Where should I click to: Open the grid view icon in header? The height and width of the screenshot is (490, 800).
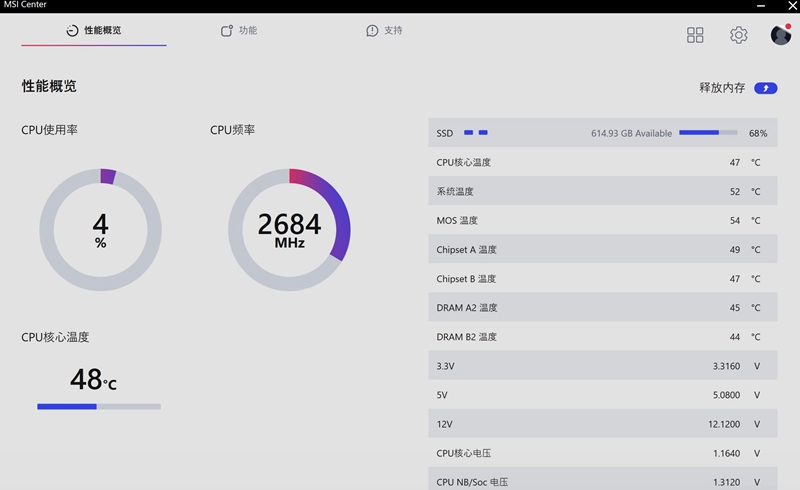click(695, 35)
